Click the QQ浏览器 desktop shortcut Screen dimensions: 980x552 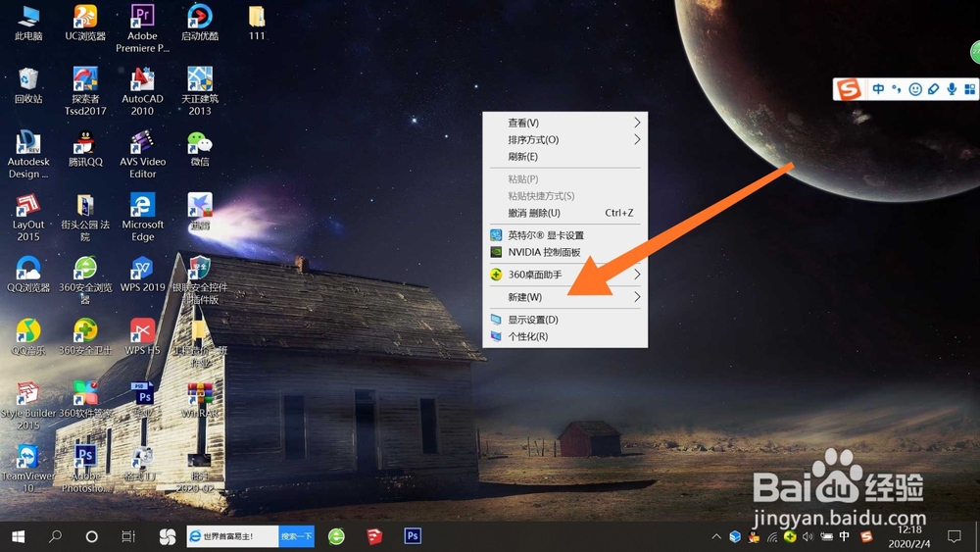tap(28, 275)
